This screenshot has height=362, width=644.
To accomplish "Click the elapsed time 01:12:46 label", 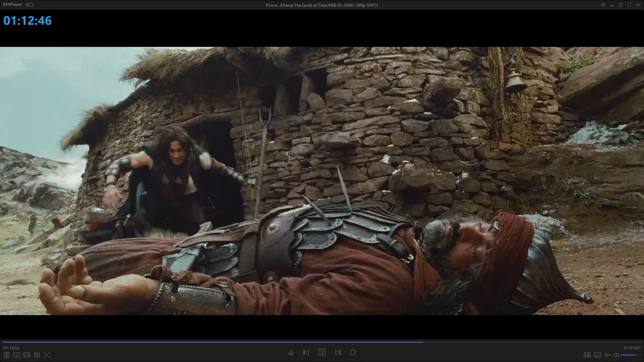I will coord(11,348).
